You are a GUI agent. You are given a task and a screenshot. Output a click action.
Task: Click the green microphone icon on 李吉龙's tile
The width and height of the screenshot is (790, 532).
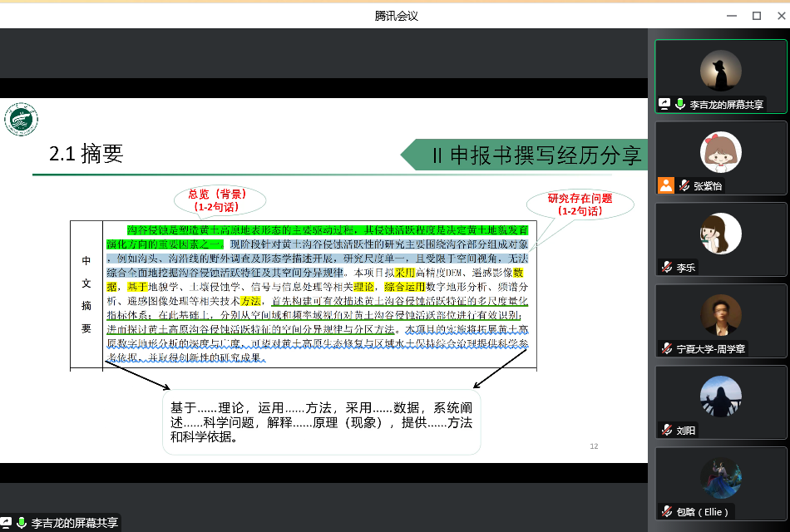(679, 105)
